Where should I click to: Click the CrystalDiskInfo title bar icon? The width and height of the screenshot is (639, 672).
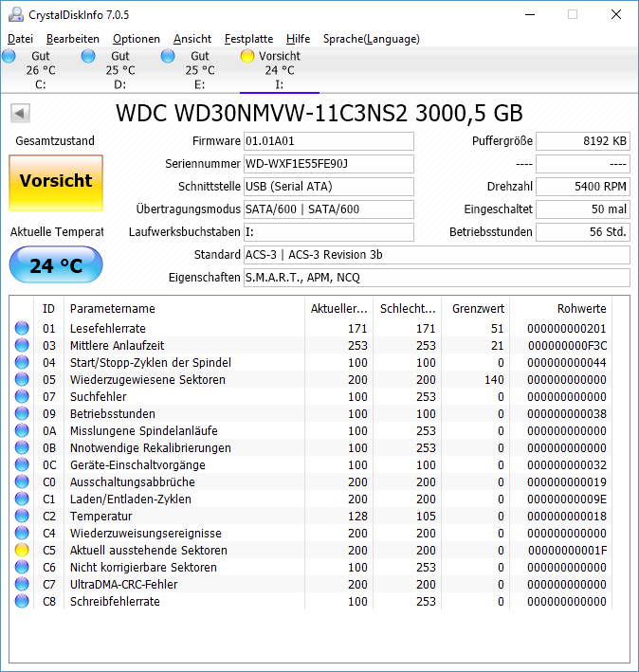[x=16, y=14]
